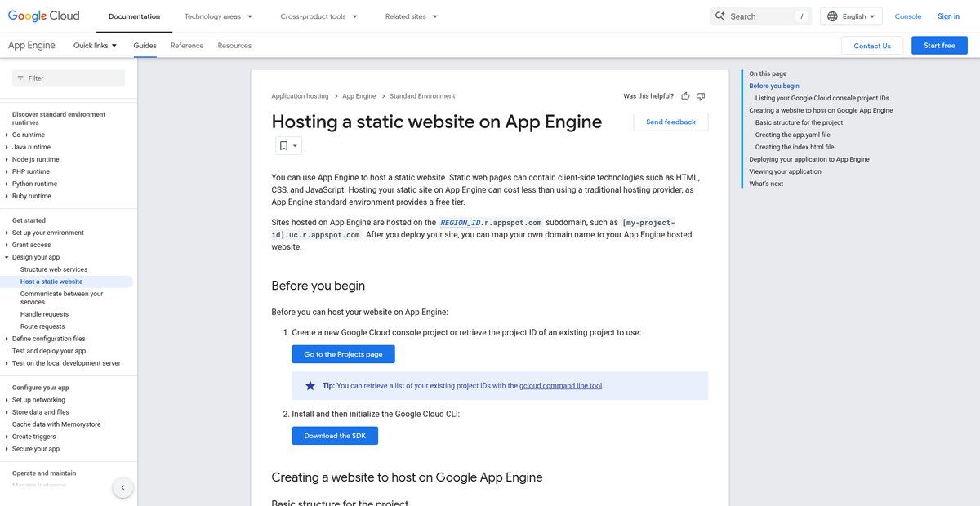Expand Set up your environment
The width and height of the screenshot is (980, 506).
pos(7,233)
